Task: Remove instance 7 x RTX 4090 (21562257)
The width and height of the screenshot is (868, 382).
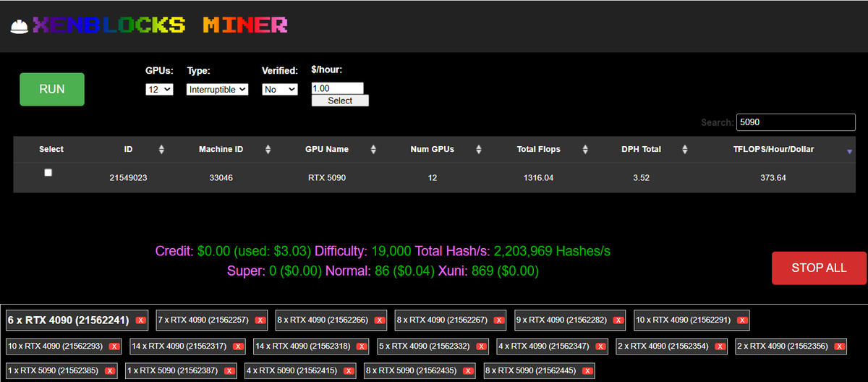Action: [260, 320]
